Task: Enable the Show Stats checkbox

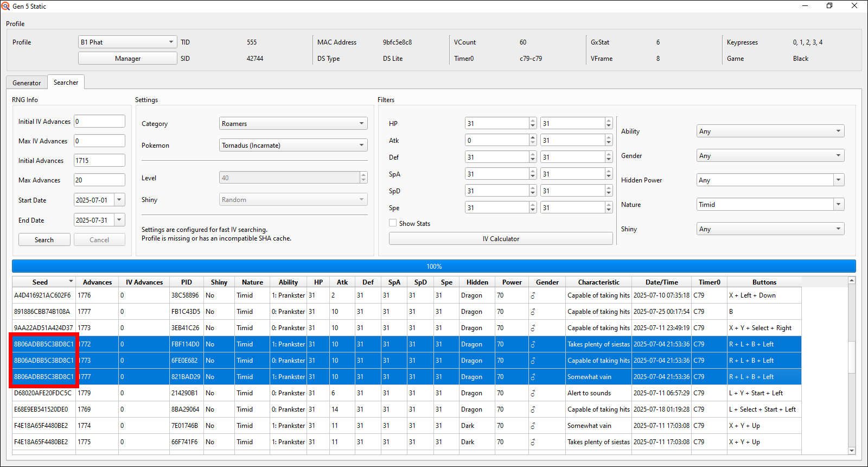Action: coord(393,223)
